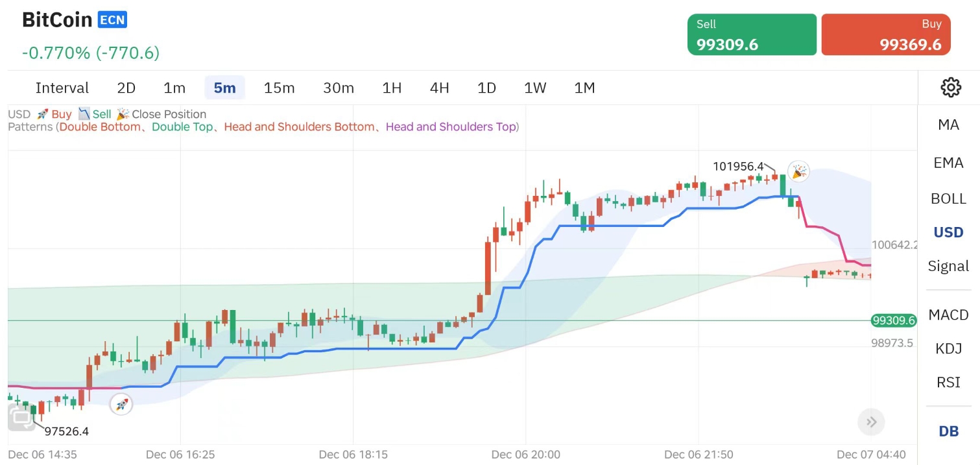
Task: Click the Sell legend icon above the chart
Action: (84, 113)
